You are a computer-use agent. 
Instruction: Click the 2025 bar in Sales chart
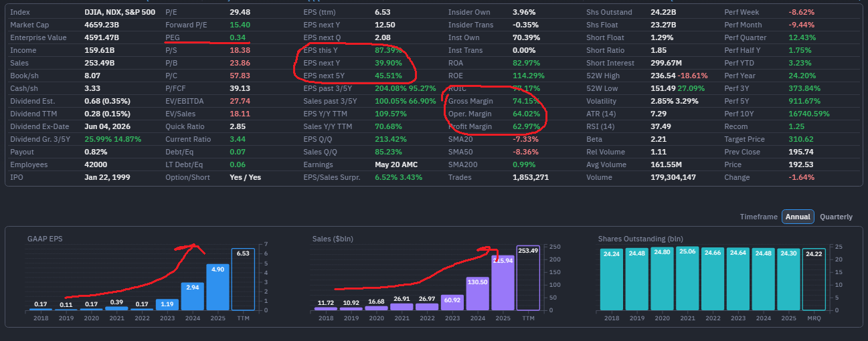coord(503,282)
